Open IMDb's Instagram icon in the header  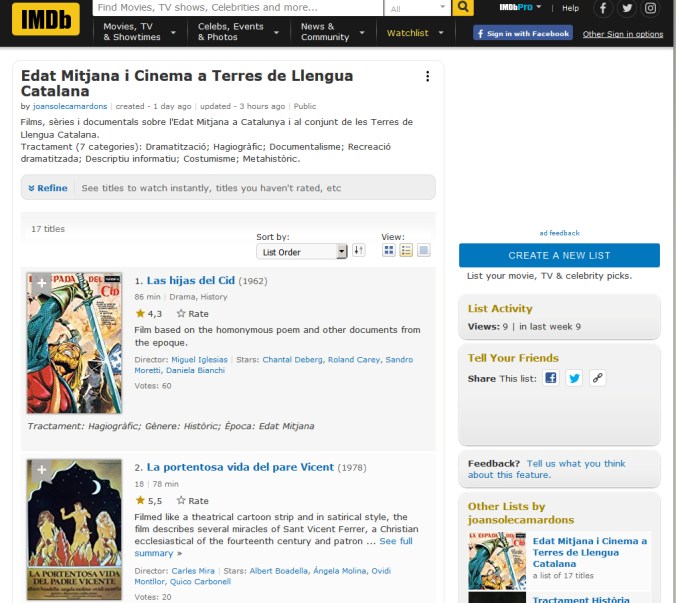[x=651, y=8]
